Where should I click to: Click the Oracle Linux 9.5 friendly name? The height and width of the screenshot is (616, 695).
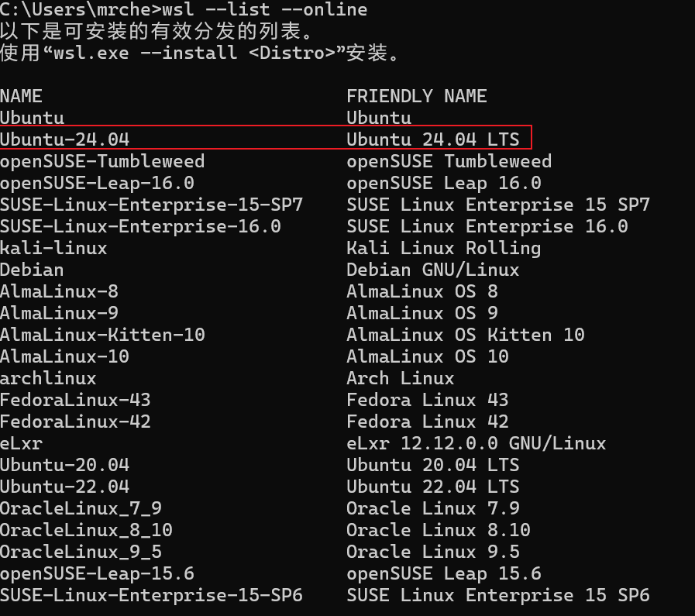(433, 552)
